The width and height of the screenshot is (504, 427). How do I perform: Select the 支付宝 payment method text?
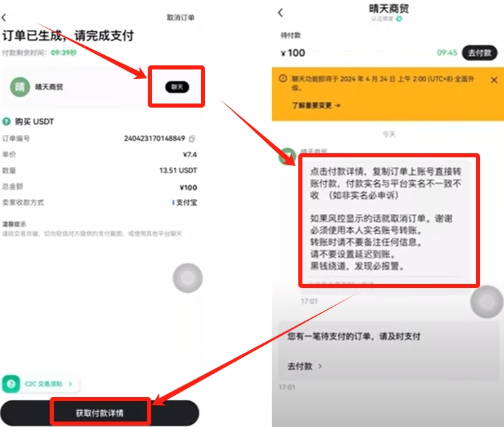pos(187,202)
